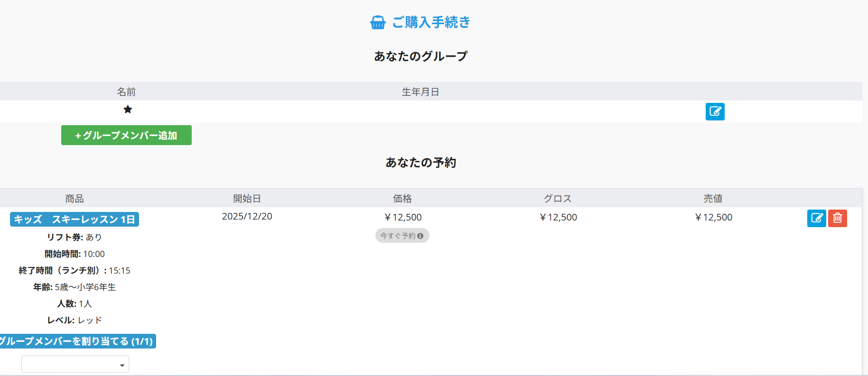This screenshot has height=376, width=868.
Task: Click the ご購入手続き page title
Action: point(431,22)
